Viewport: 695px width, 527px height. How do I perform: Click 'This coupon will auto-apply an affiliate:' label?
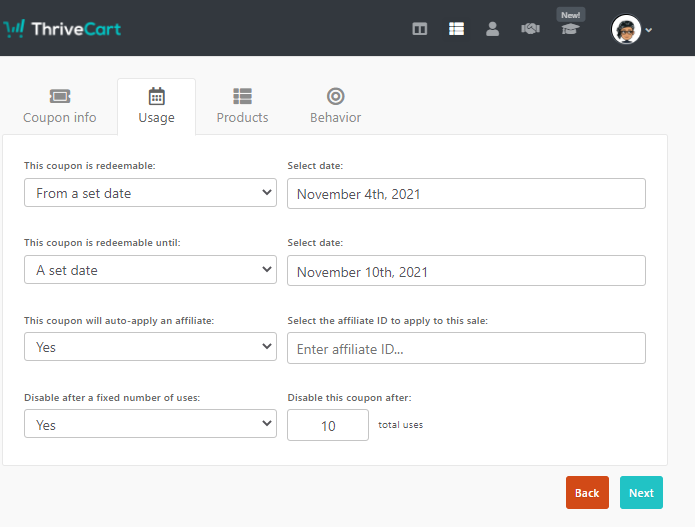(119, 320)
